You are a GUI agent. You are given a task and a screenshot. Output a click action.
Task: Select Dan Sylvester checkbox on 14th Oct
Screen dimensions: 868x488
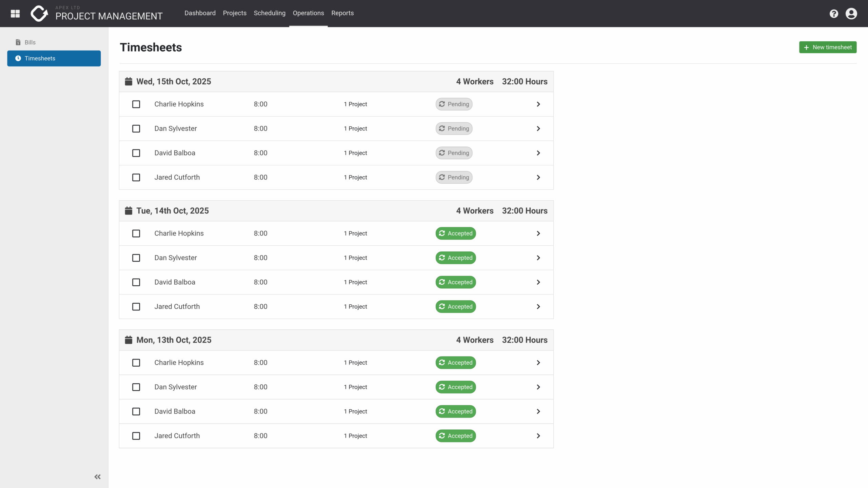[136, 258]
